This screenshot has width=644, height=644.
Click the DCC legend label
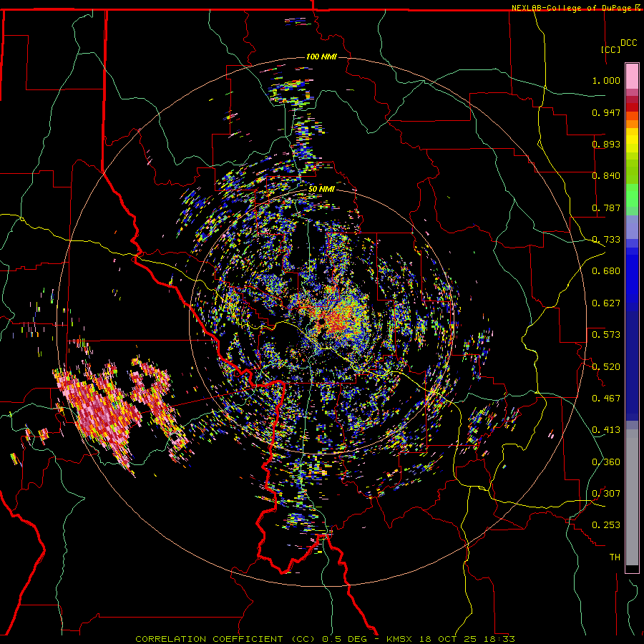pos(628,43)
